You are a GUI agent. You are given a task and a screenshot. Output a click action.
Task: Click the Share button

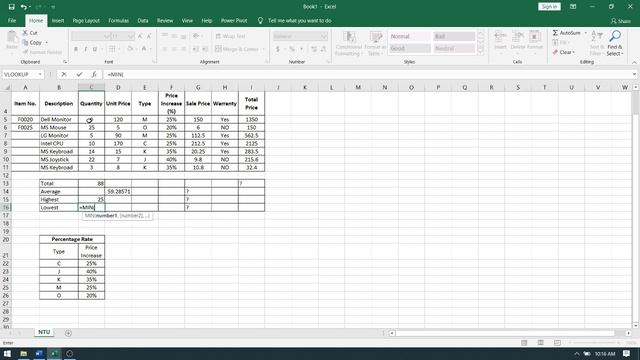click(x=621, y=21)
